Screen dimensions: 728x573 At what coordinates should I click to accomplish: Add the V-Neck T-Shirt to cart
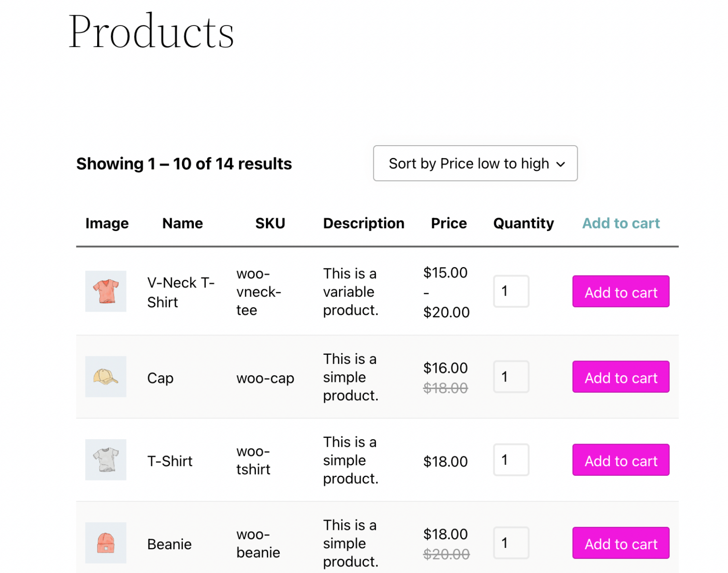tap(620, 292)
